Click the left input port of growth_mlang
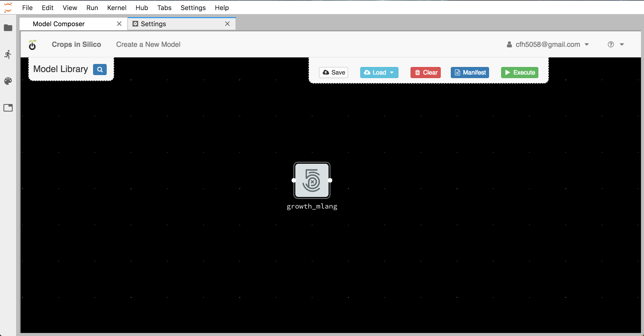 (294, 180)
